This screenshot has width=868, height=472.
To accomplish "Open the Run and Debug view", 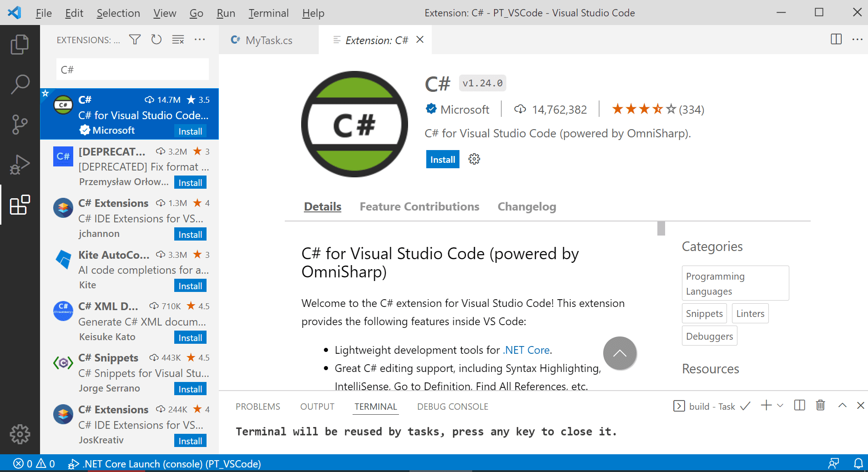I will click(20, 164).
